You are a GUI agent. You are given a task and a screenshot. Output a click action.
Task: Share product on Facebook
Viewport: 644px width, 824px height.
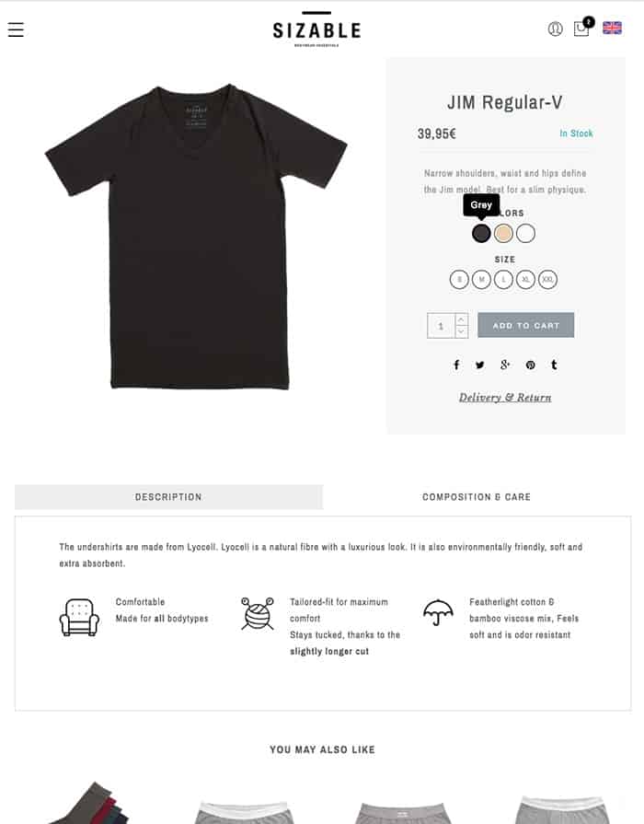point(456,365)
